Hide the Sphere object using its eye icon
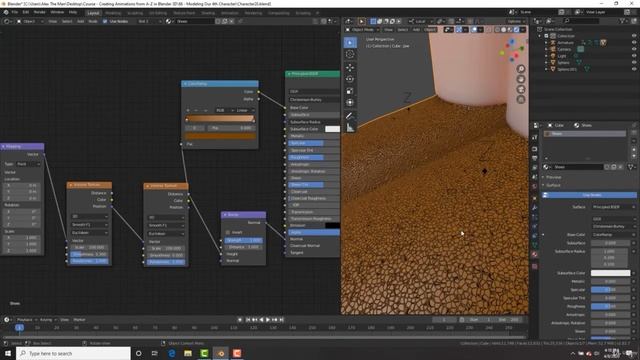The width and height of the screenshot is (640, 360). (634, 62)
